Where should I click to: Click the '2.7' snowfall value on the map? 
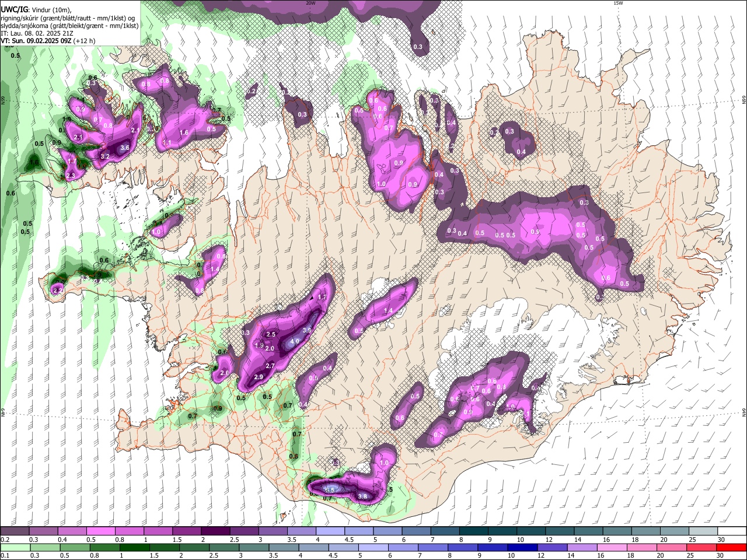click(270, 366)
